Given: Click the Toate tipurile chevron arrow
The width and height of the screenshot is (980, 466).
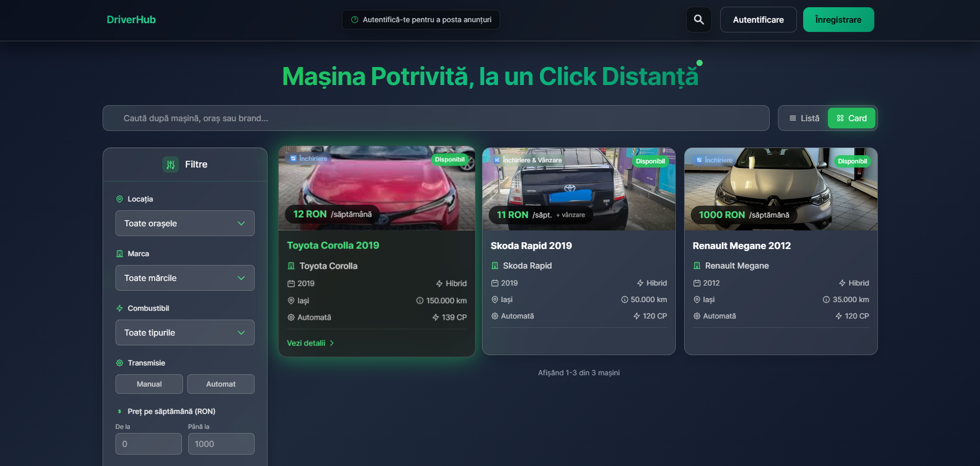Looking at the screenshot, I should 241,332.
